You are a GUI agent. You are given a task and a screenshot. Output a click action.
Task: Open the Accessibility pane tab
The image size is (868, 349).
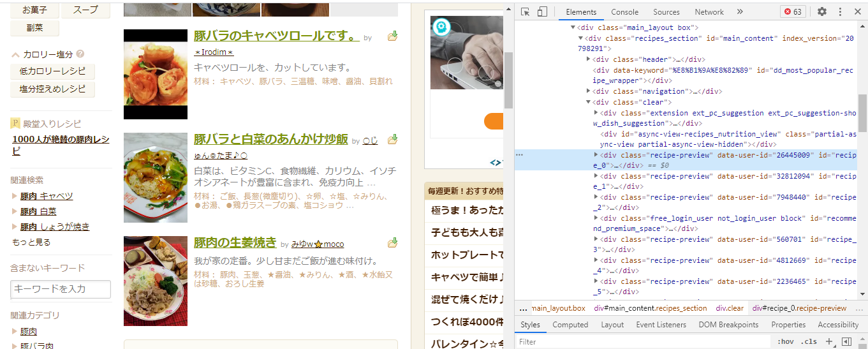coord(838,325)
